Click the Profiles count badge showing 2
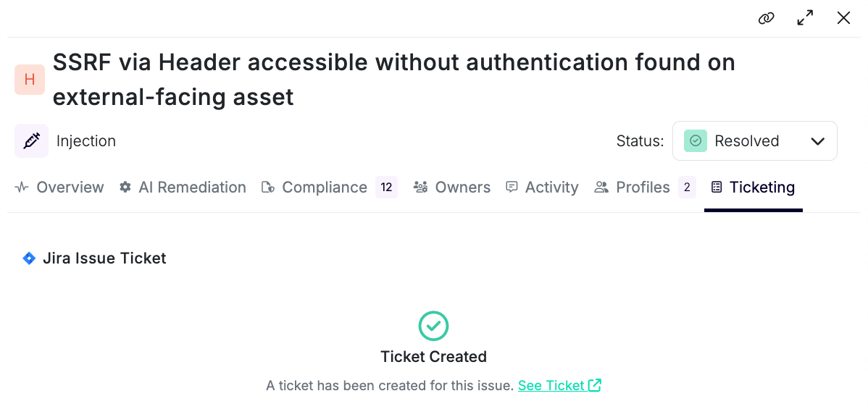Viewport: 868px width, 417px height. pos(687,188)
